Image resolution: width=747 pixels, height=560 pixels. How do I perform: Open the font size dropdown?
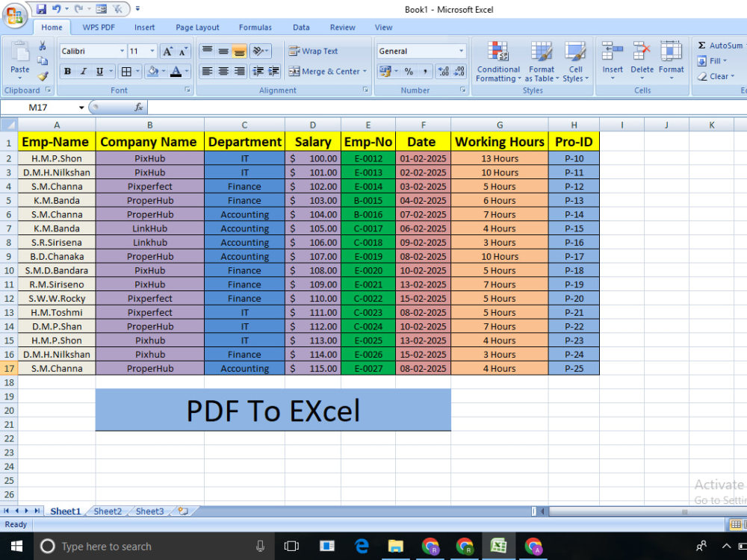coord(152,51)
